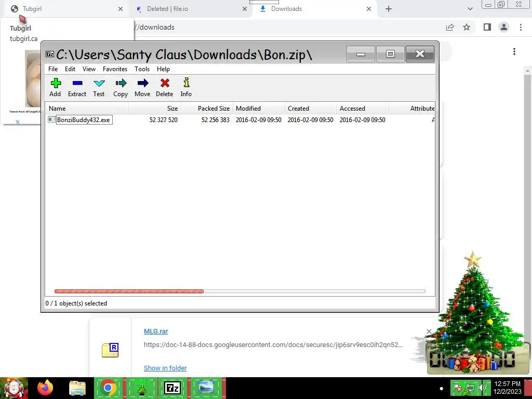Expand the Chrome tab search chevron
Image resolution: width=532 pixels, height=399 pixels.
(470, 9)
